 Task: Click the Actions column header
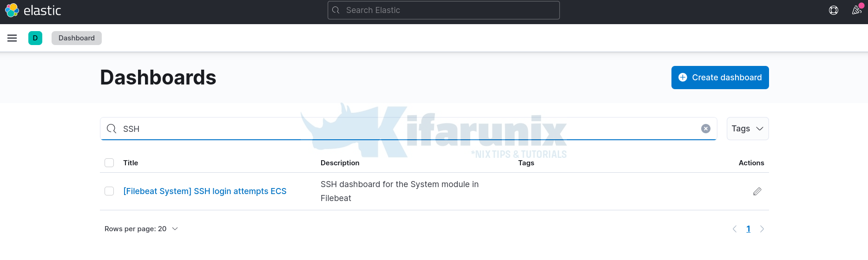pos(751,162)
